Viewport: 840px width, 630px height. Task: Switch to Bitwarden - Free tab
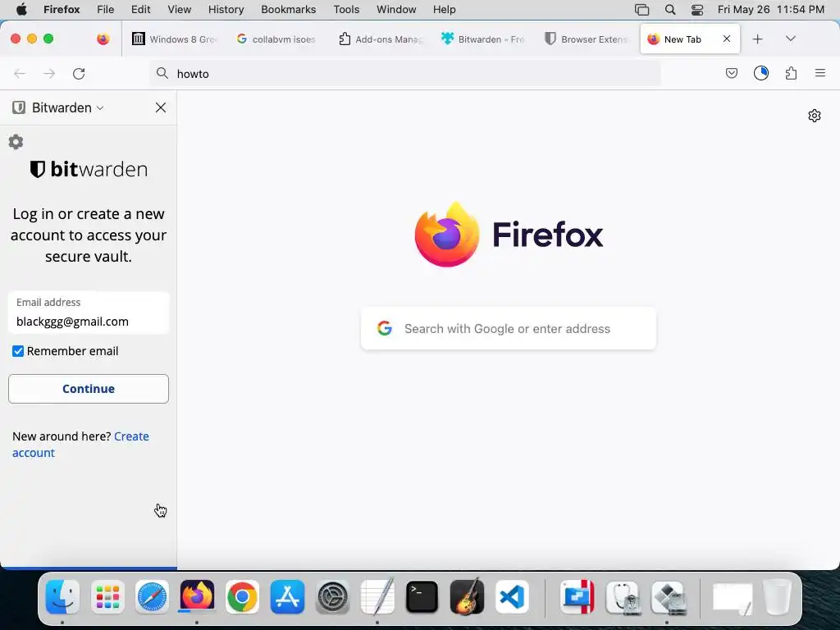coord(483,39)
